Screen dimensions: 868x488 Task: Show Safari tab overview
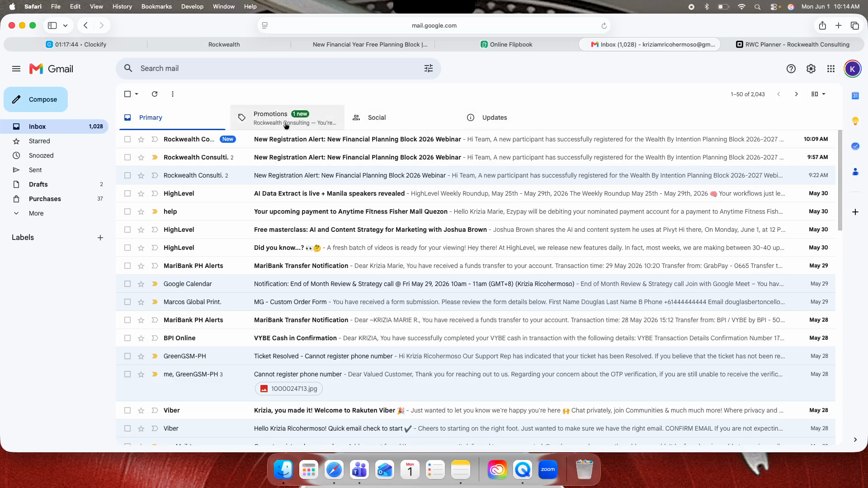[x=855, y=26]
